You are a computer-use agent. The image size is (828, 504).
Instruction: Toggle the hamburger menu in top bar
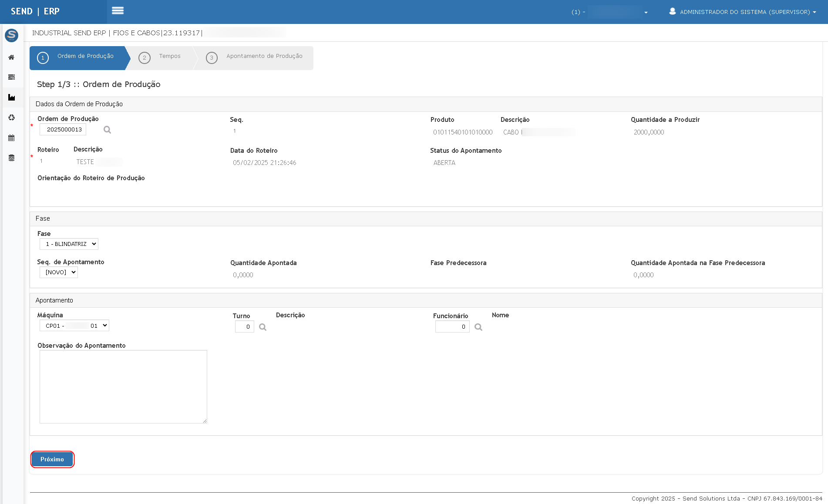[118, 11]
